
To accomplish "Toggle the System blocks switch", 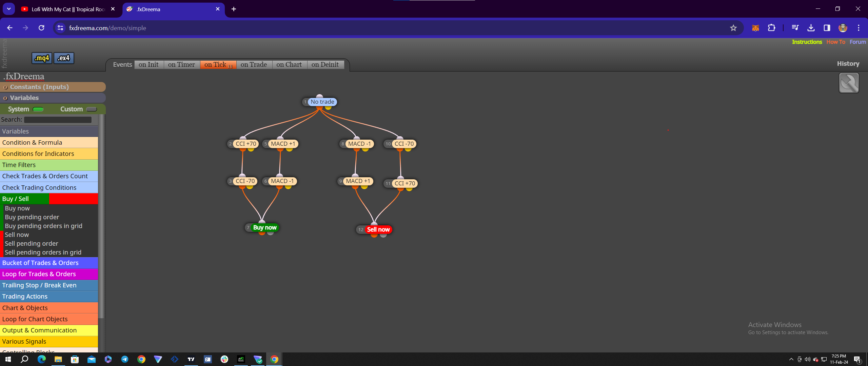I will pos(38,109).
